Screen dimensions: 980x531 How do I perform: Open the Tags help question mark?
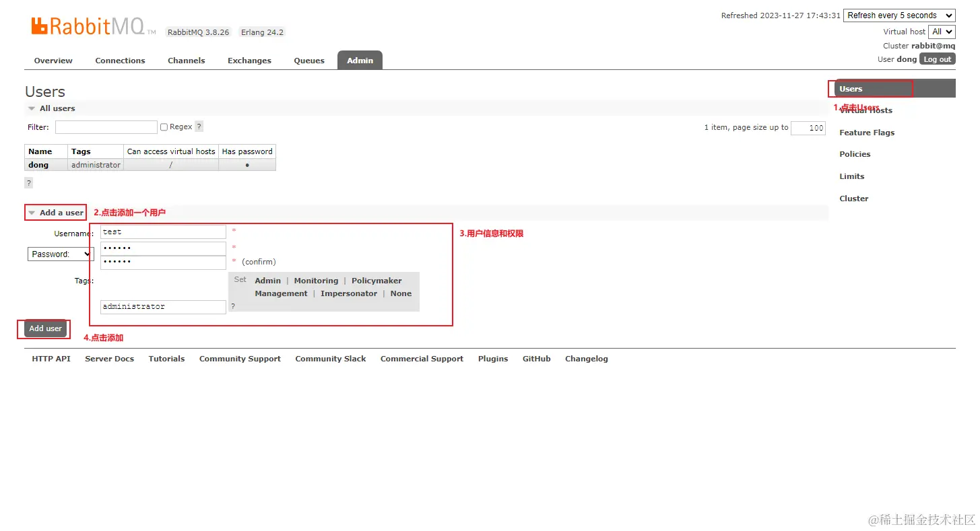(233, 306)
